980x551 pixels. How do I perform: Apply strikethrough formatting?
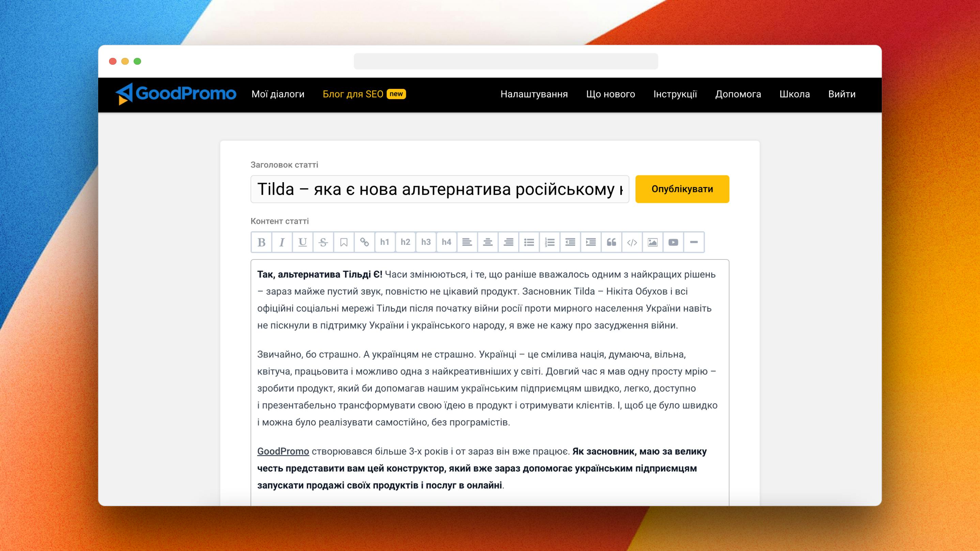pos(323,242)
